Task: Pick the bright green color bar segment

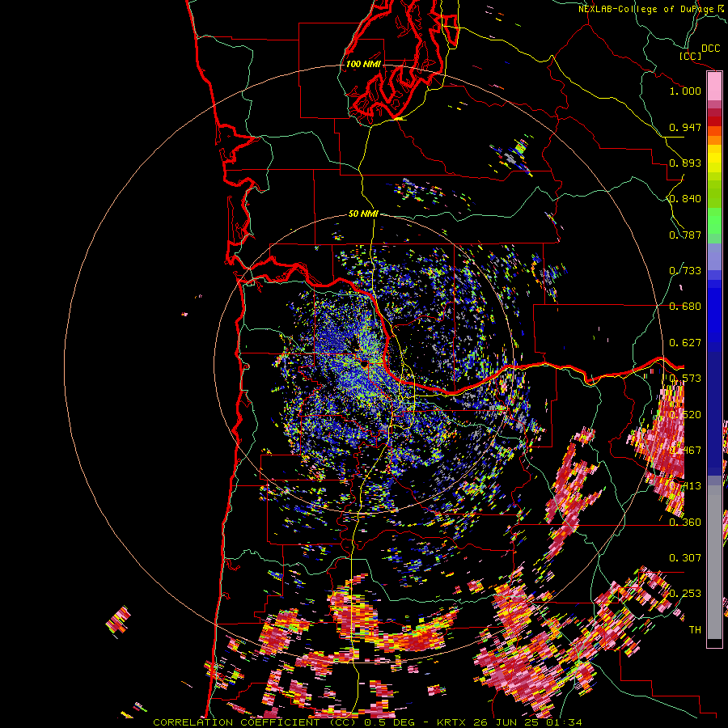Action: [714, 221]
